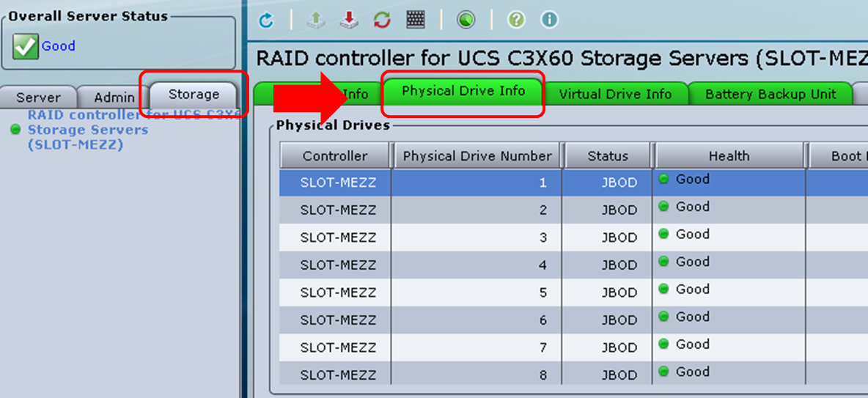
Task: Click the round green locator LED icon
Action: (x=466, y=21)
